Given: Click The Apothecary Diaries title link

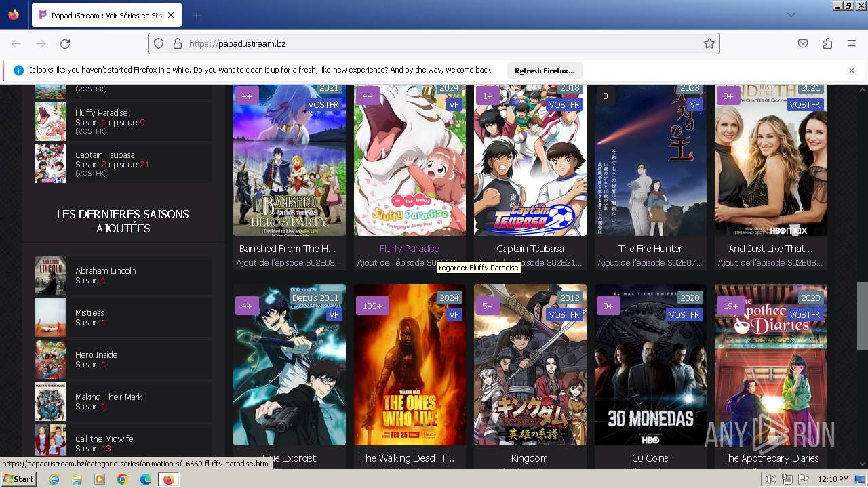Looking at the screenshot, I should tap(771, 458).
